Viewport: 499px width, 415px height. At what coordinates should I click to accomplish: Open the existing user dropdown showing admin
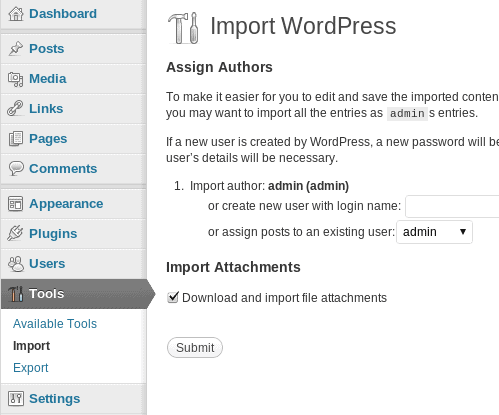pos(434,232)
